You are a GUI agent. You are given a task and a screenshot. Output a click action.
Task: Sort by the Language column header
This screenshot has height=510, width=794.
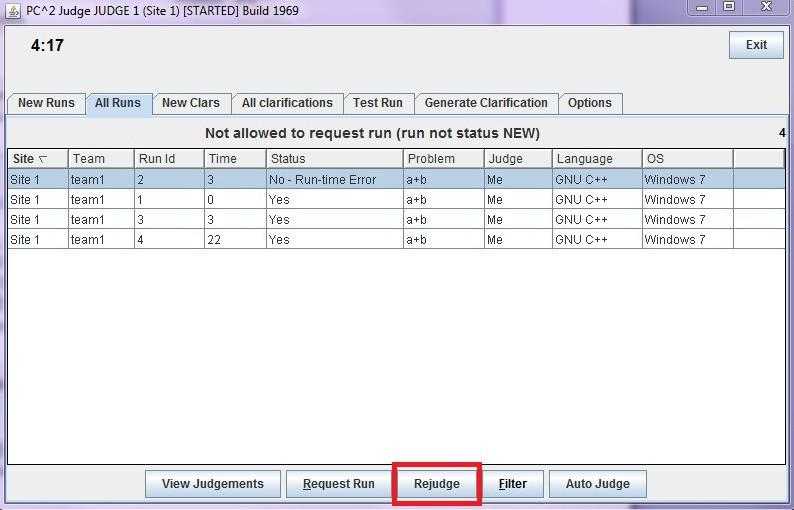click(x=598, y=159)
